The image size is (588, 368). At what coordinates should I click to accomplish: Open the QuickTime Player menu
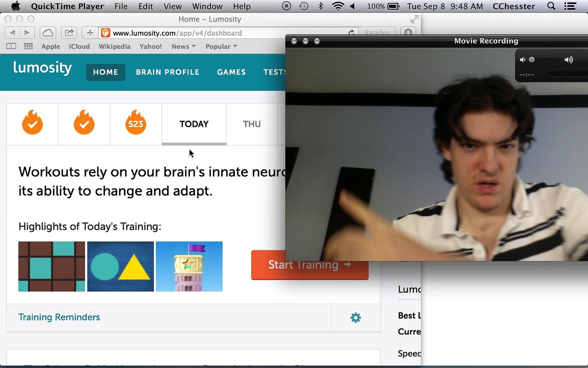point(67,6)
